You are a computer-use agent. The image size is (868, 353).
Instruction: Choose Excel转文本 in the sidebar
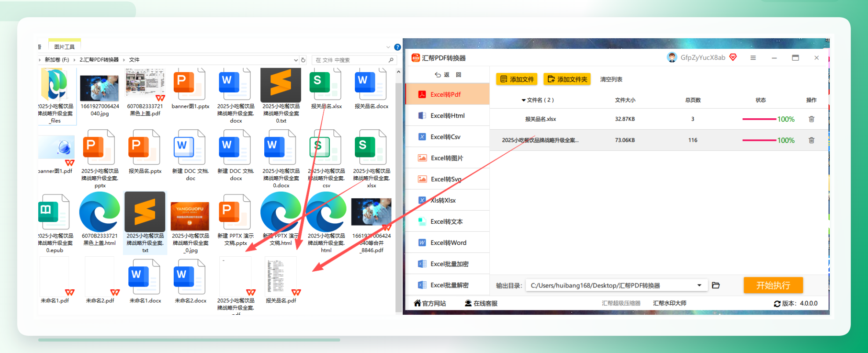pos(447,222)
